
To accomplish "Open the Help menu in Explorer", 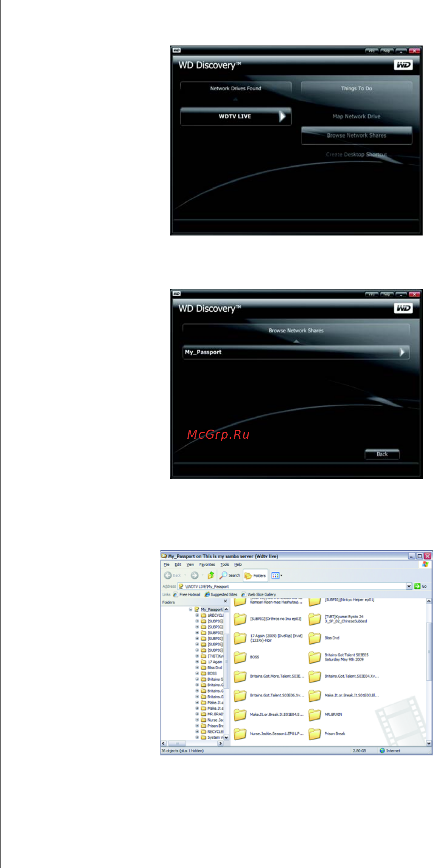I will pyautogui.click(x=238, y=565).
